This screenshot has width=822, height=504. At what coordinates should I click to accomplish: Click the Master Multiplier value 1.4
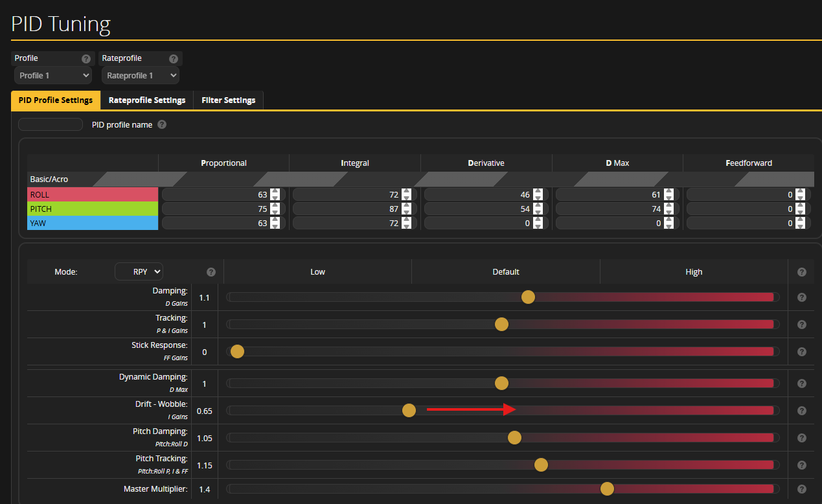(205, 489)
